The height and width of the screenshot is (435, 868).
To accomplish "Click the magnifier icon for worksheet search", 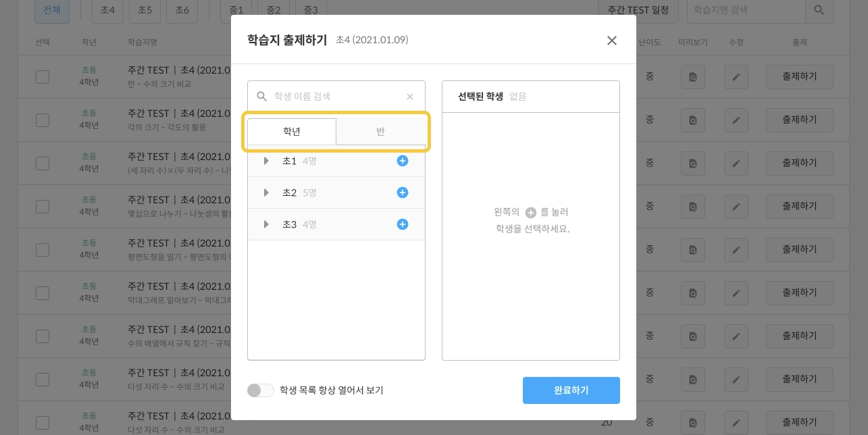I will (x=819, y=10).
